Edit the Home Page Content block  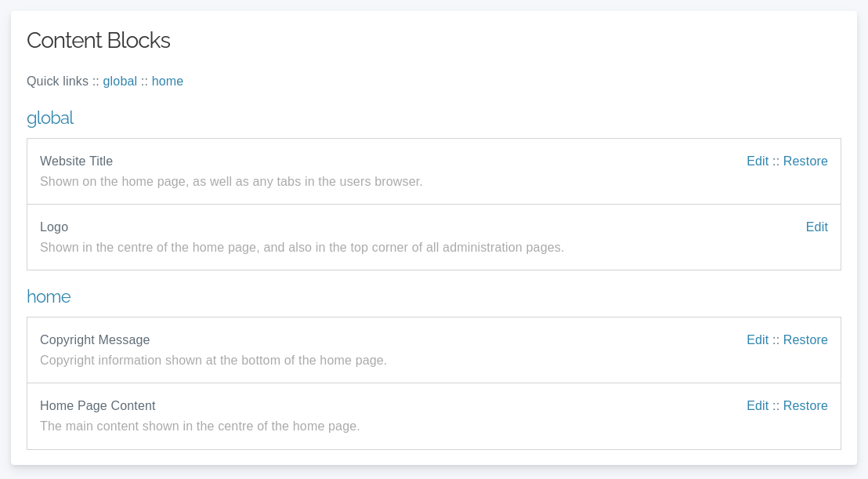coord(757,406)
